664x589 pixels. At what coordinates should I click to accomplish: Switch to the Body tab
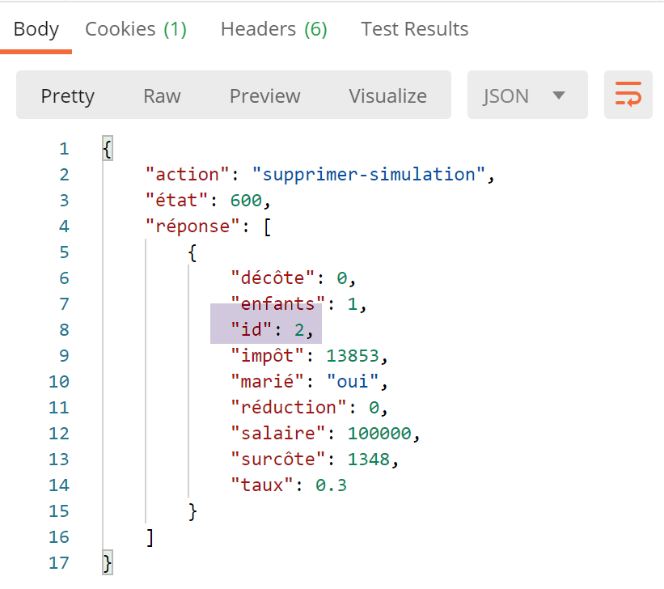coord(36,29)
